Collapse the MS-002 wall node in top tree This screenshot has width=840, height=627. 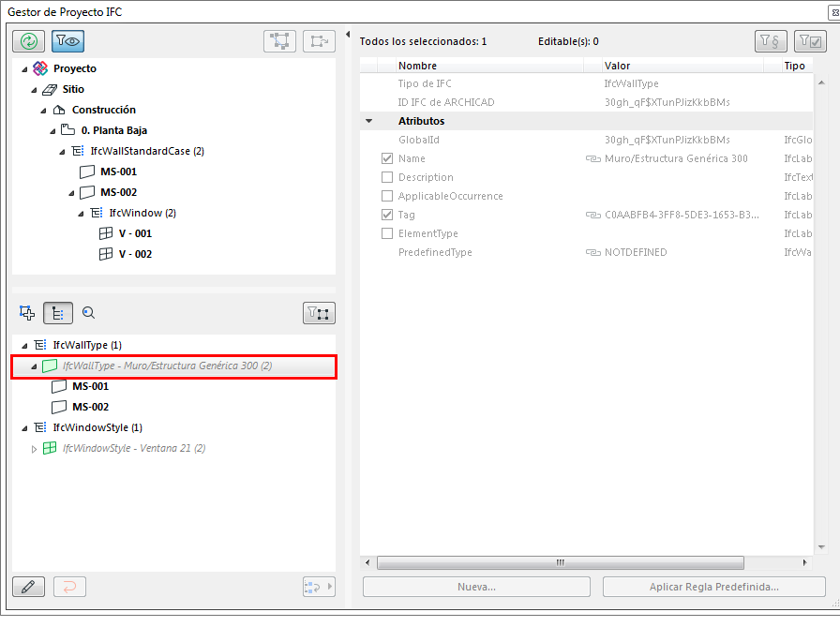[x=71, y=193]
